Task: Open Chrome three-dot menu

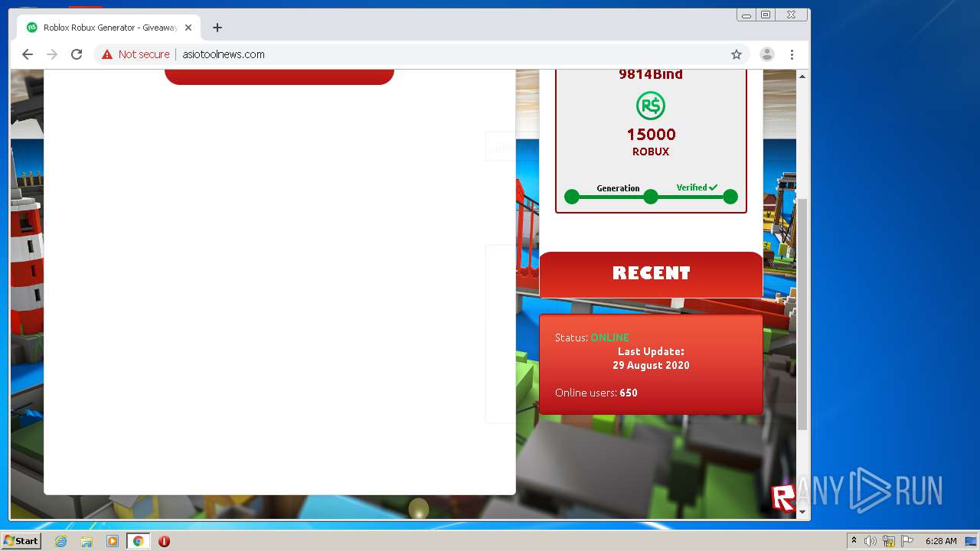Action: coord(792,54)
